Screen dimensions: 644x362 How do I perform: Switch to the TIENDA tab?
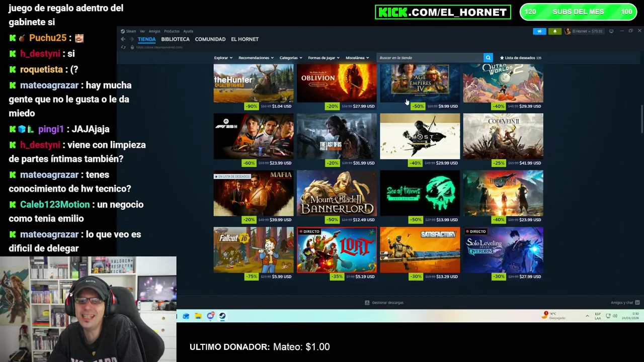tap(147, 39)
